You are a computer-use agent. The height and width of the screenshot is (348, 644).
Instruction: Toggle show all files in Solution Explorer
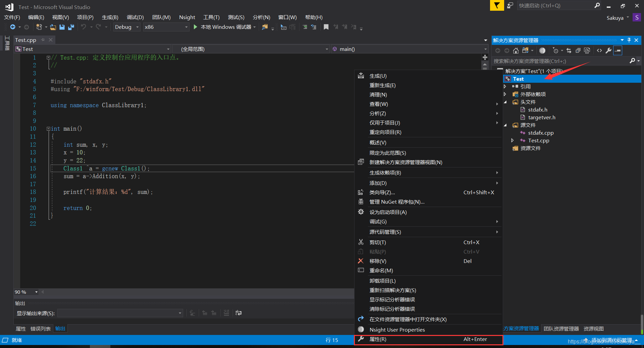[x=587, y=51]
